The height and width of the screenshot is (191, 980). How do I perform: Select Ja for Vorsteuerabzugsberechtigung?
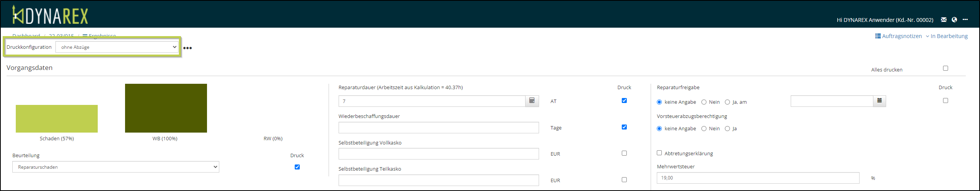pos(727,129)
